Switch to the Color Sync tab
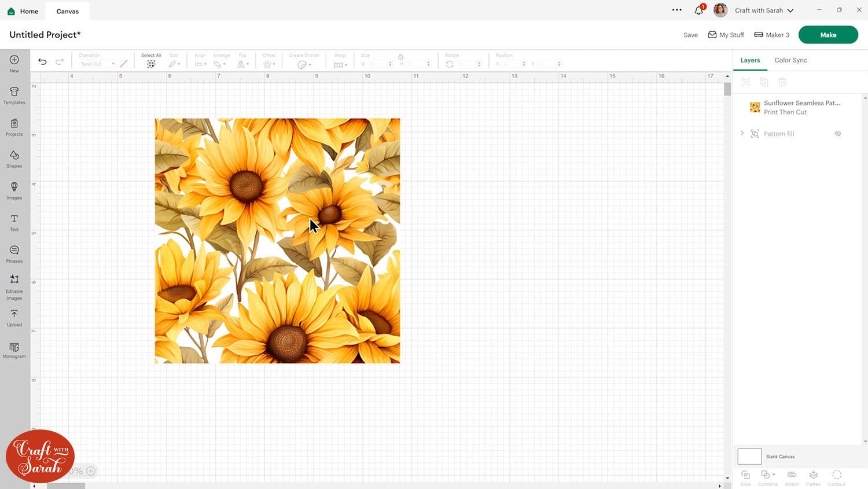This screenshot has height=489, width=868. pyautogui.click(x=790, y=60)
